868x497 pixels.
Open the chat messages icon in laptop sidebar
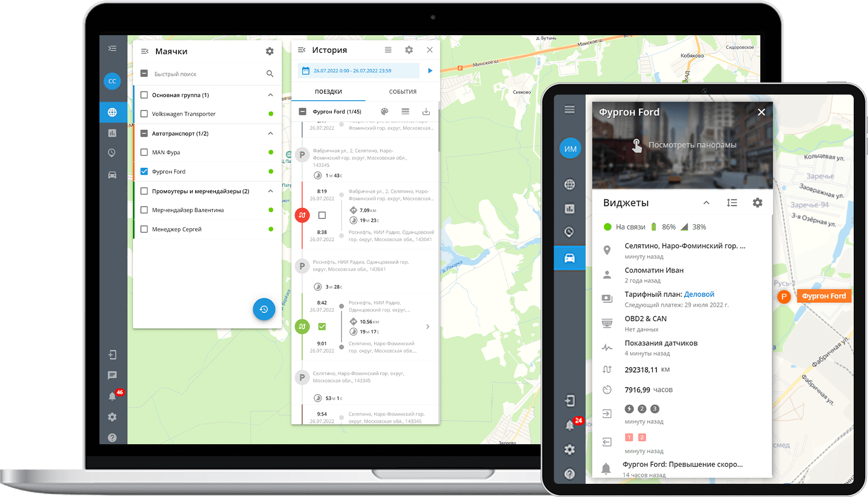click(112, 375)
